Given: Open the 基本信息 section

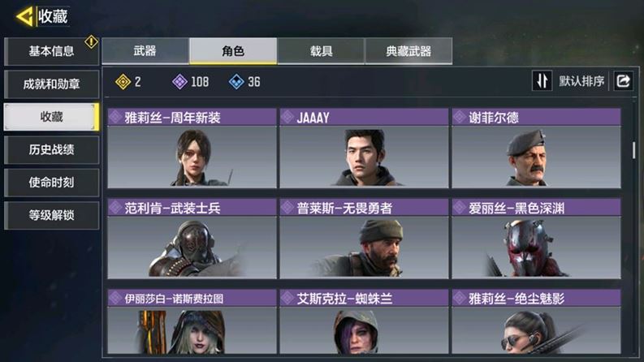Looking at the screenshot, I should 51,51.
